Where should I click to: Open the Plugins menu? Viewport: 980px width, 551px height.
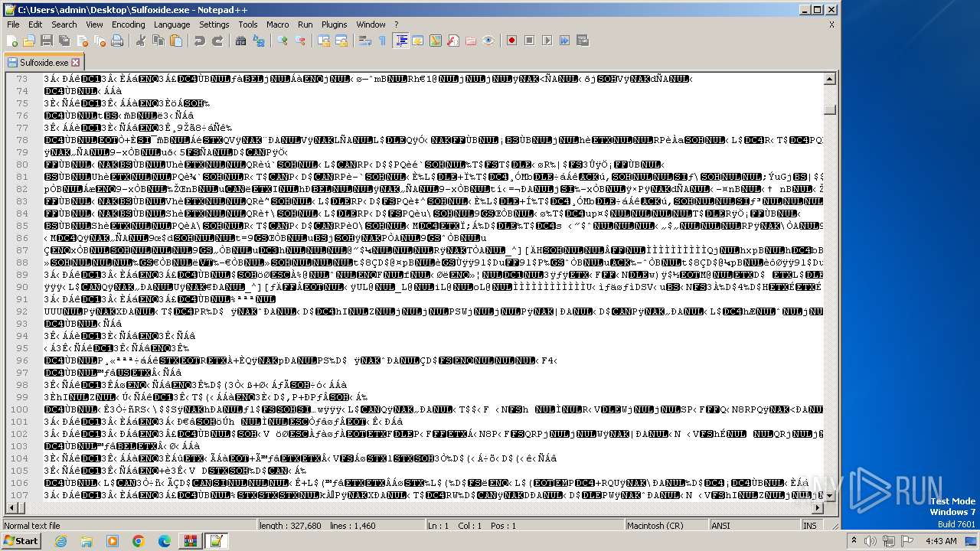[x=334, y=24]
